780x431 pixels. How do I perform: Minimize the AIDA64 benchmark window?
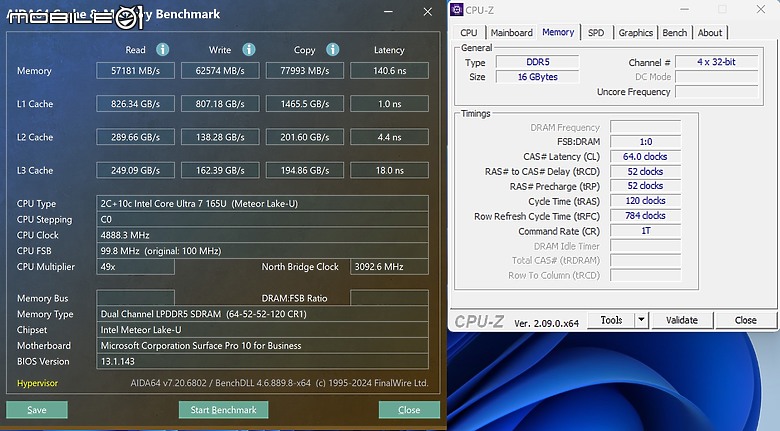(x=389, y=11)
